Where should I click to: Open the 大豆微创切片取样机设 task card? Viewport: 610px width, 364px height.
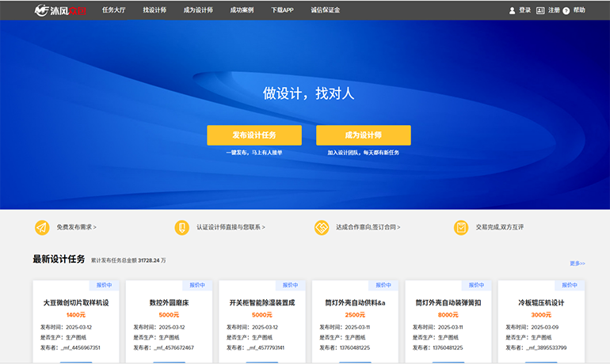click(x=76, y=302)
